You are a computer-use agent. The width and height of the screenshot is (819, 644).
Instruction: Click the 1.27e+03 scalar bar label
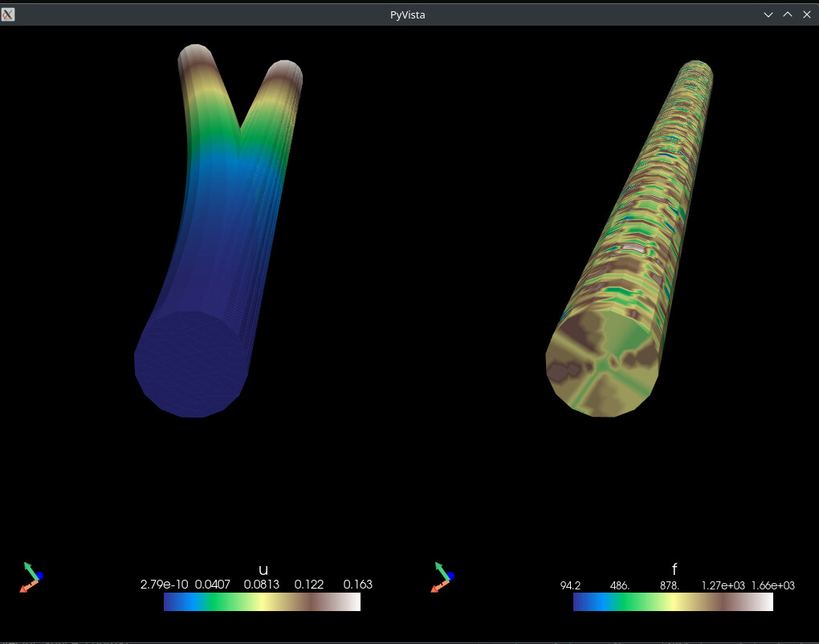click(x=723, y=585)
